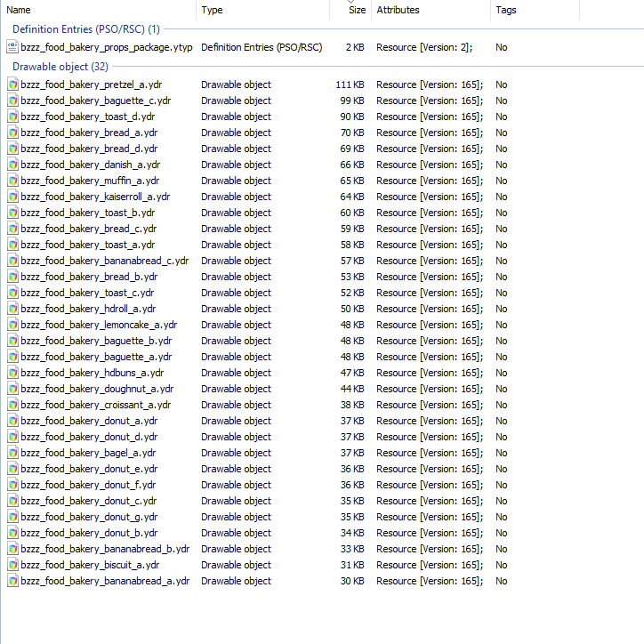Toggle sort order on Size column
Viewport: 644px width, 644px height.
pyautogui.click(x=350, y=10)
